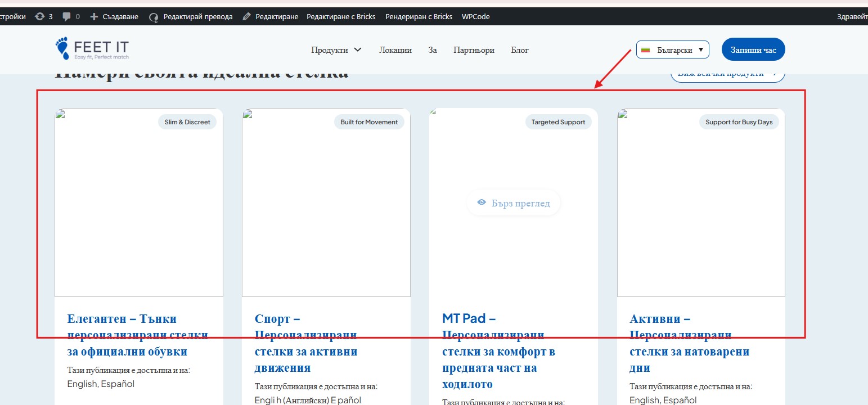Click the FEET IT footprint logo
The width and height of the screenshot is (868, 405).
pyautogui.click(x=62, y=48)
